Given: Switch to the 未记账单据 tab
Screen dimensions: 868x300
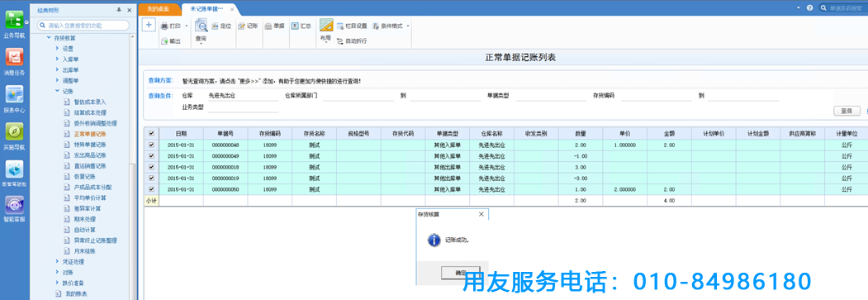Looking at the screenshot, I should [206, 9].
